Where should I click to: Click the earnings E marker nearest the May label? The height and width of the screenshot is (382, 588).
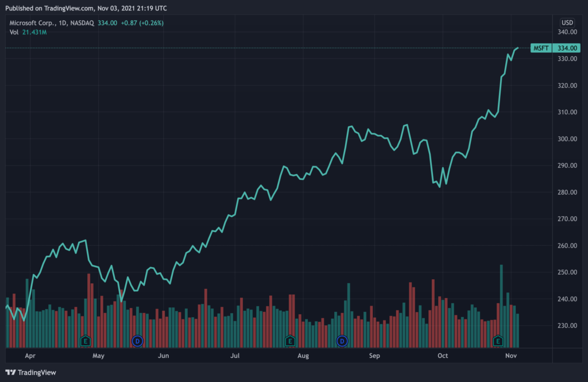click(86, 341)
